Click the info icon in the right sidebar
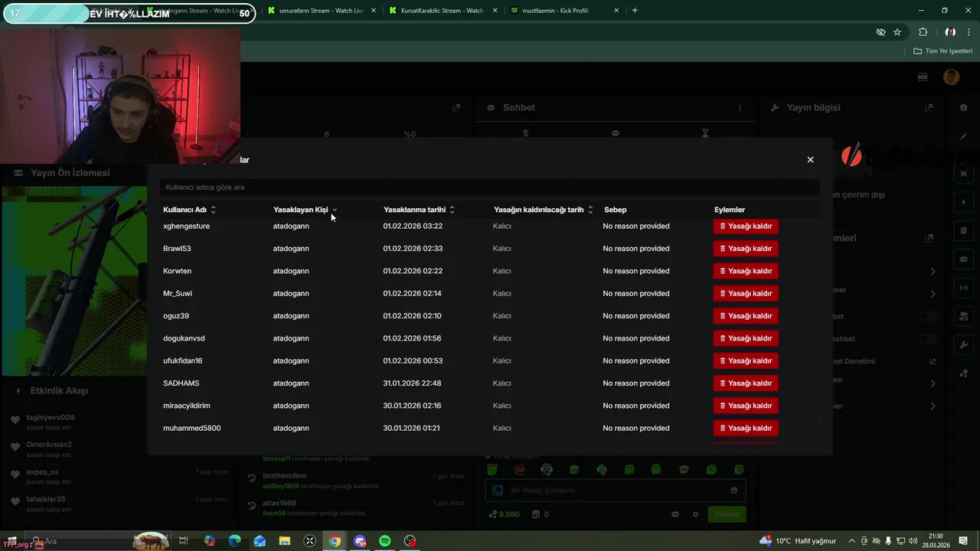The width and height of the screenshot is (980, 551). [963, 108]
